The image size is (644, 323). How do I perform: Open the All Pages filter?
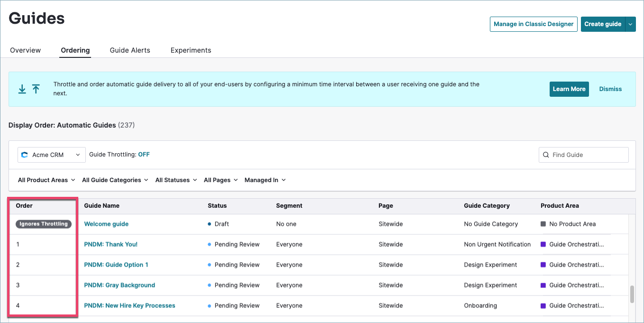[x=221, y=180]
